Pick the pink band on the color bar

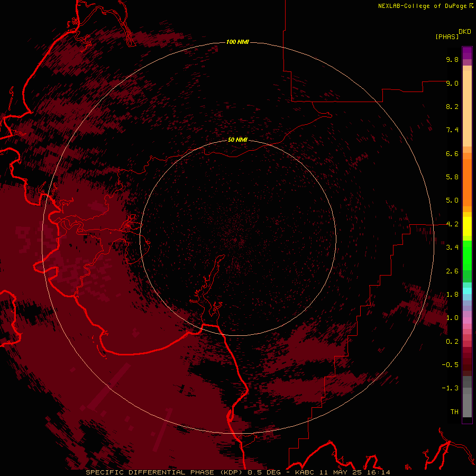coord(467,321)
